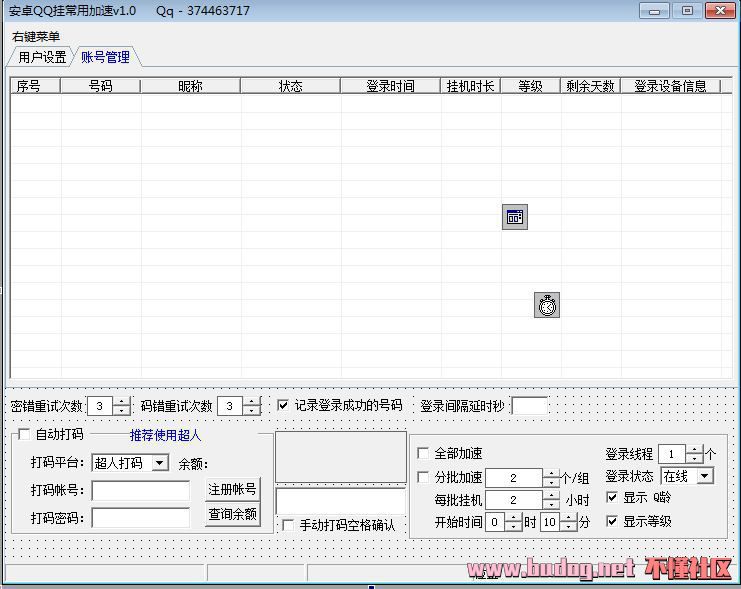Switch to the 用户设置 tab
This screenshot has width=741, height=589.
[42, 57]
